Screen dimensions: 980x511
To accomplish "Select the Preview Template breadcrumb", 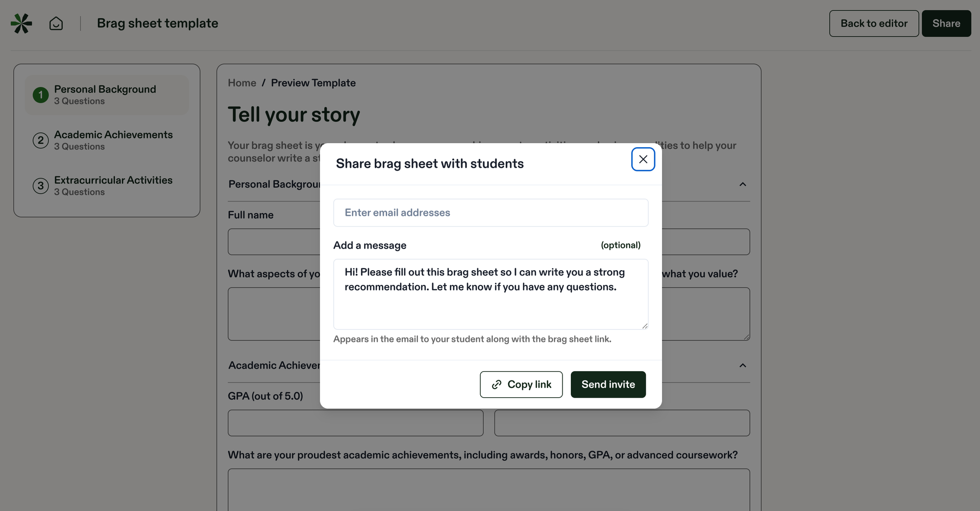I will click(x=313, y=83).
